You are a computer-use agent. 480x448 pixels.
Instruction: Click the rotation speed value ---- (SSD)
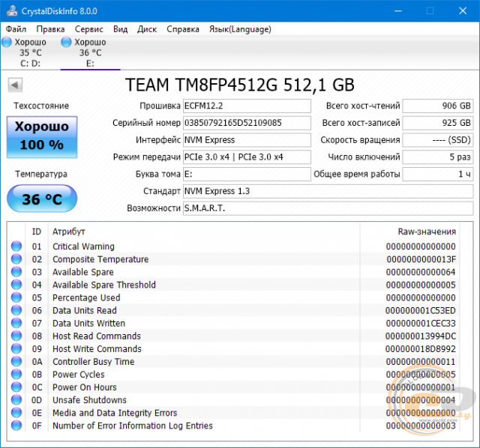[438, 140]
